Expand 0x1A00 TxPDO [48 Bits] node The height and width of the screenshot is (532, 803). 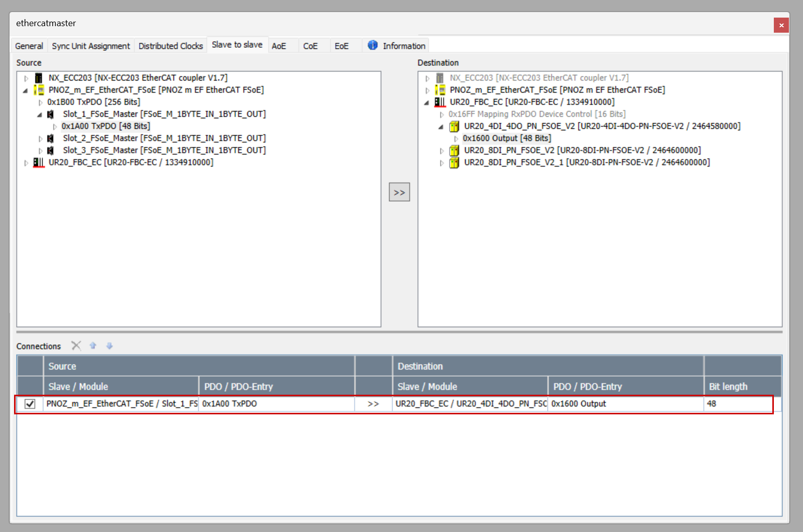click(x=55, y=127)
